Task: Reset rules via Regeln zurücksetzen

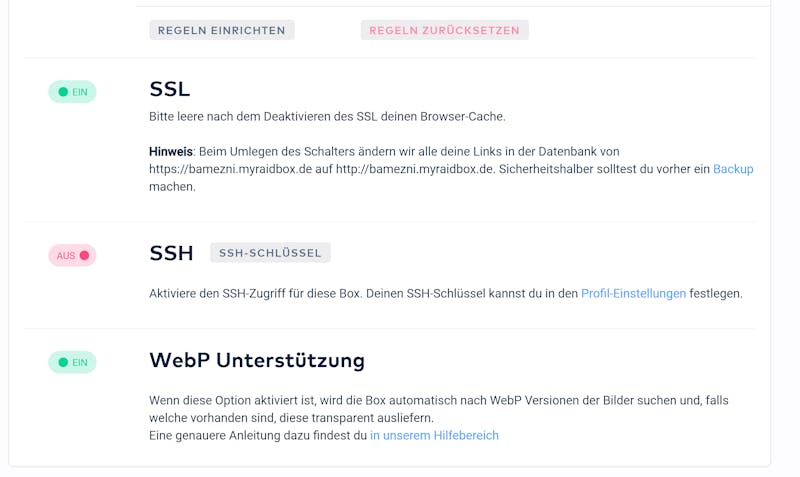Action: tap(444, 30)
